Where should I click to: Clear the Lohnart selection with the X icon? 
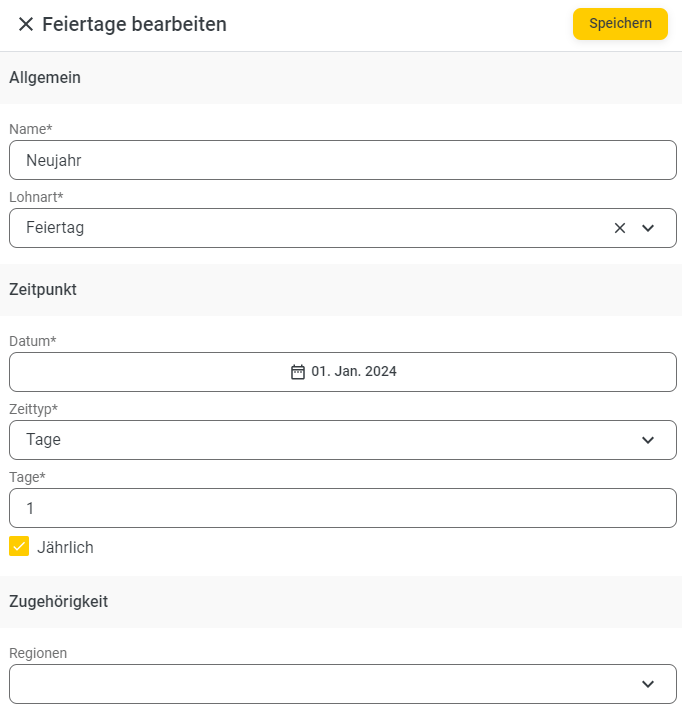620,228
